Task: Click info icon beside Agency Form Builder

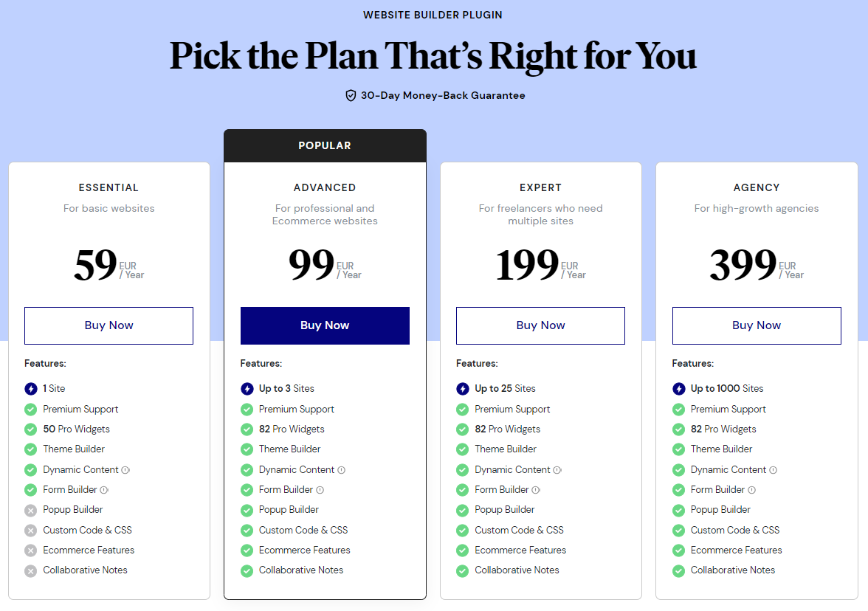Action: 751,490
